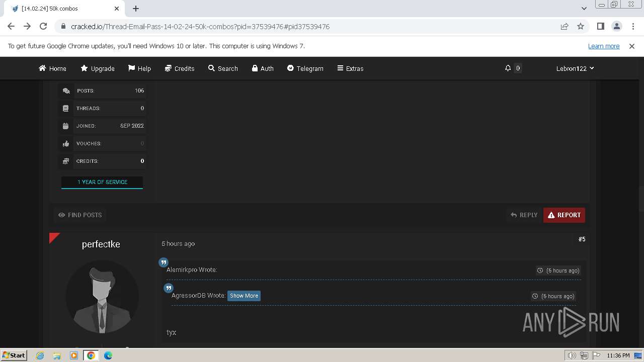The width and height of the screenshot is (644, 362).
Task: Show more of the AgressorDB quote
Action: (244, 296)
